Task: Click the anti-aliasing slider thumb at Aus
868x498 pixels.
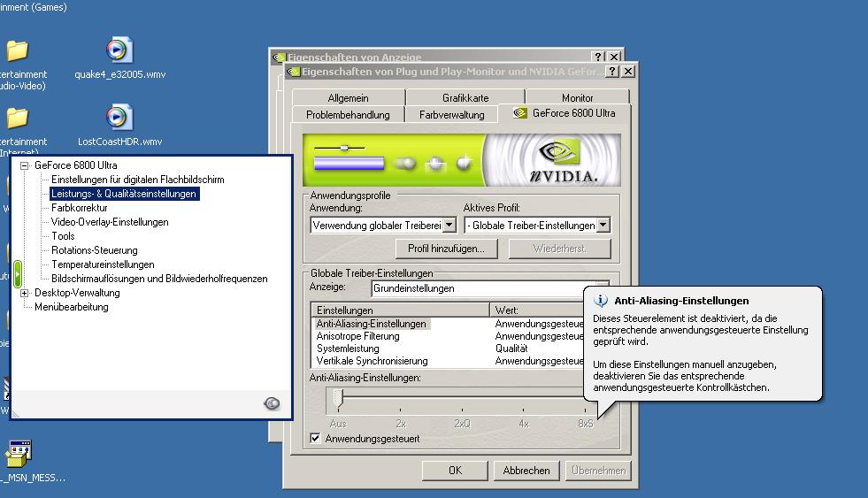Action: point(339,399)
